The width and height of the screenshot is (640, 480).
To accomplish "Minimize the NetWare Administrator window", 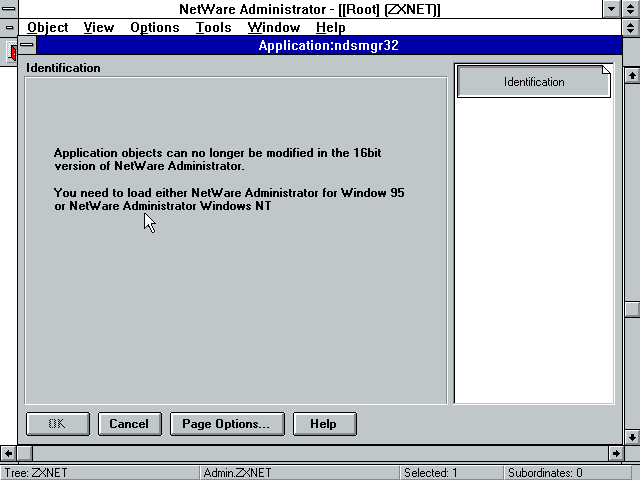I will coord(611,9).
